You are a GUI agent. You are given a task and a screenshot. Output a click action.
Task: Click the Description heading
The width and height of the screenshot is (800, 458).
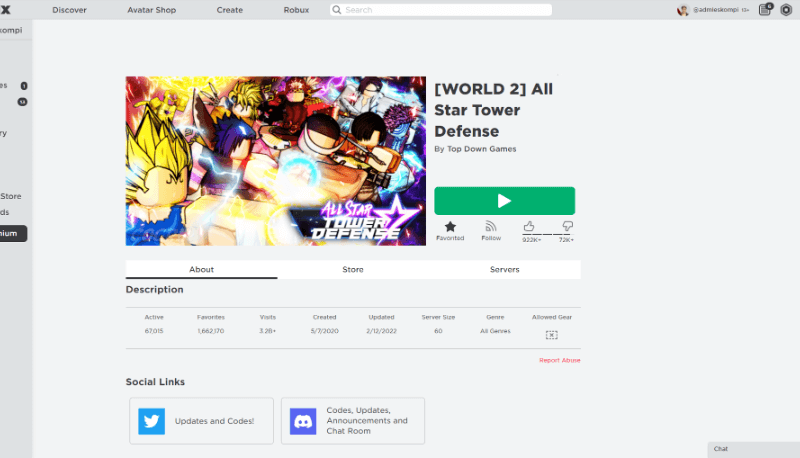(x=155, y=290)
